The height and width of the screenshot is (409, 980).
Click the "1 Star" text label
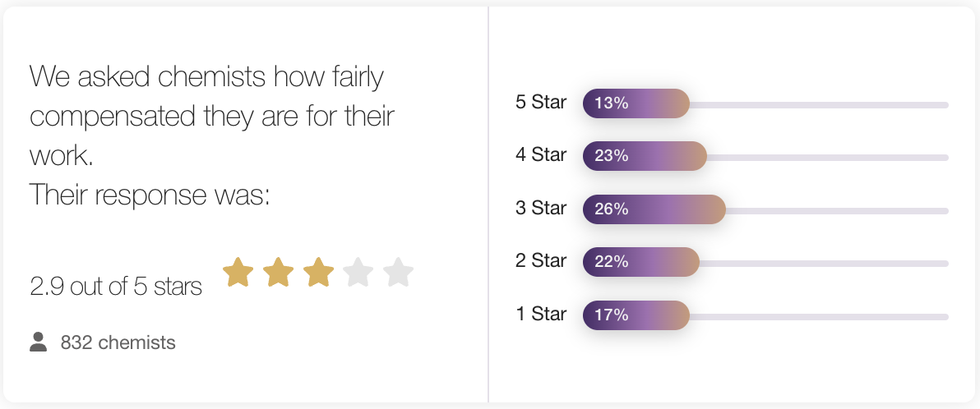(x=541, y=314)
